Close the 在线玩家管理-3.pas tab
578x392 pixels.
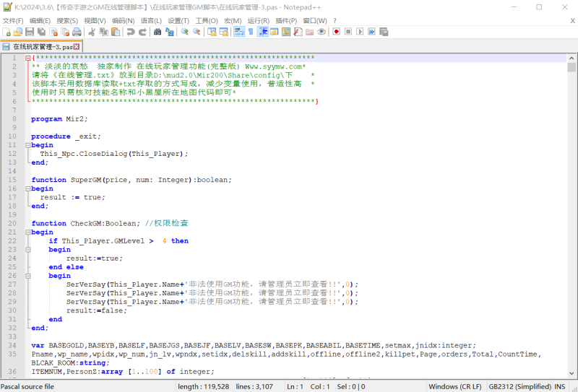point(77,46)
